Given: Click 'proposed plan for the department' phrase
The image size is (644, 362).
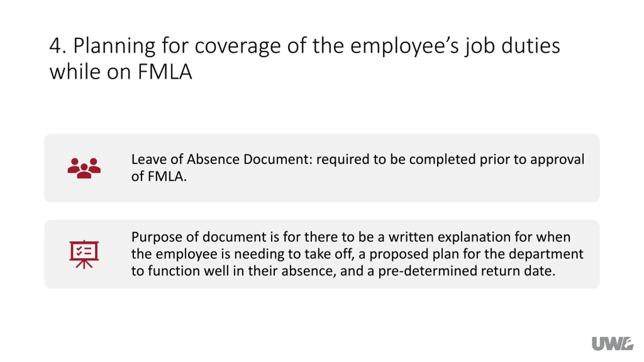Looking at the screenshot, I should coord(476,254).
